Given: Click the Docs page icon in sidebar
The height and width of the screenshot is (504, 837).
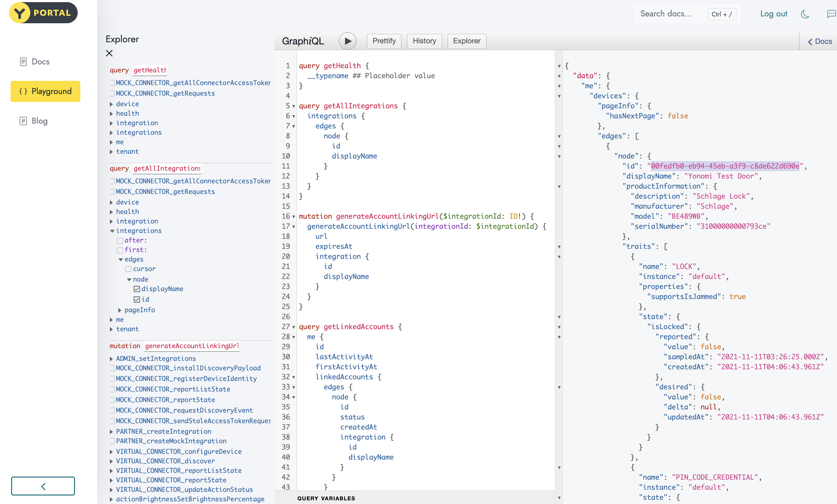Looking at the screenshot, I should pos(23,62).
